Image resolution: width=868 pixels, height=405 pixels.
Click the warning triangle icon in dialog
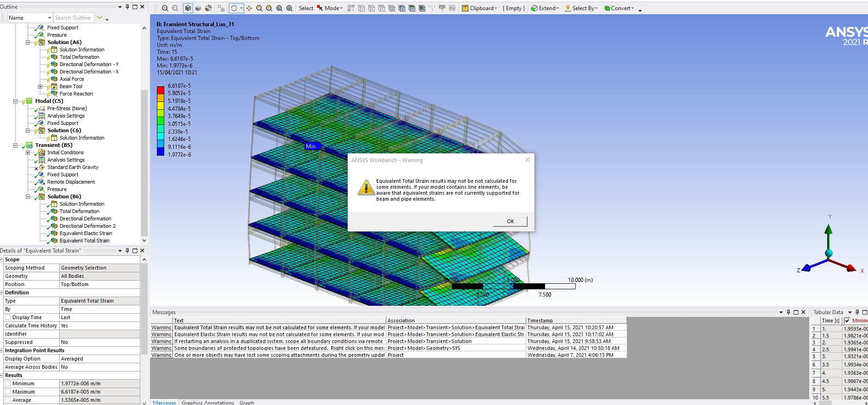366,187
